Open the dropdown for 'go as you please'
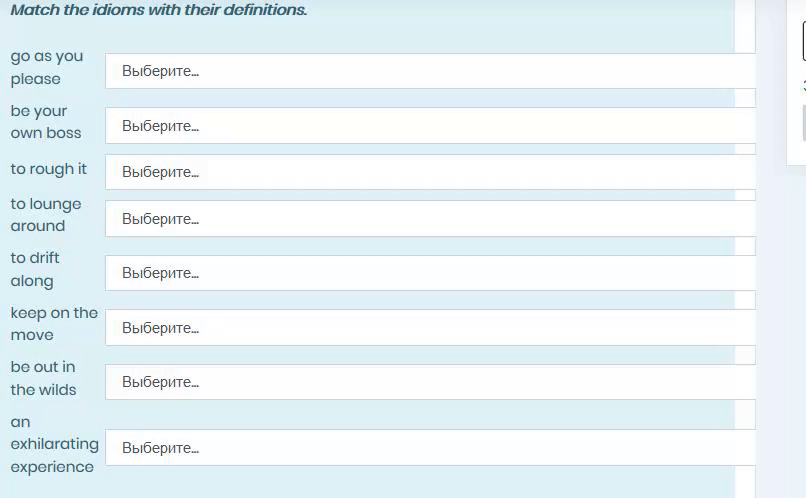Screen dimensions: 806x498 point(430,71)
